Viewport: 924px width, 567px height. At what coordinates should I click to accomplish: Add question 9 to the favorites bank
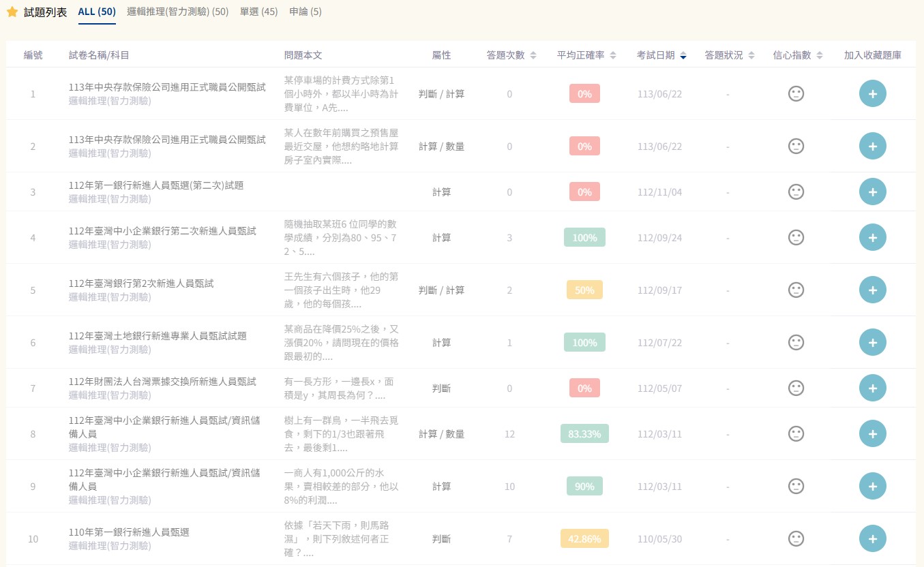tap(872, 486)
